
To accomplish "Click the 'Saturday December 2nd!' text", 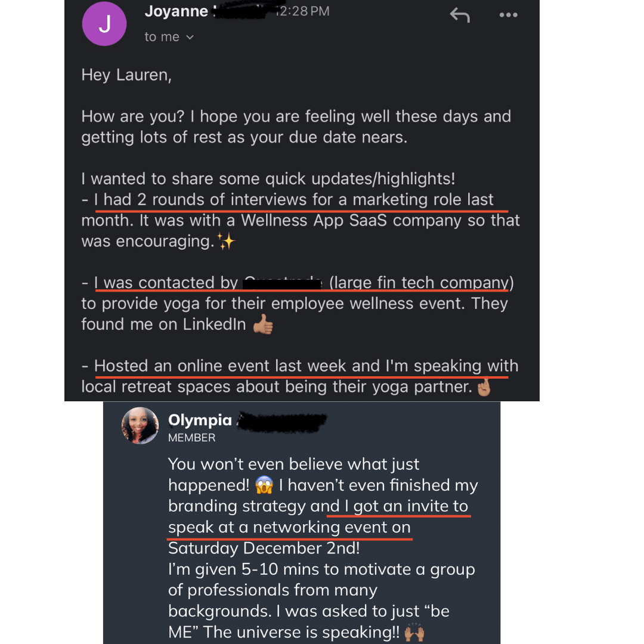I will point(264,548).
